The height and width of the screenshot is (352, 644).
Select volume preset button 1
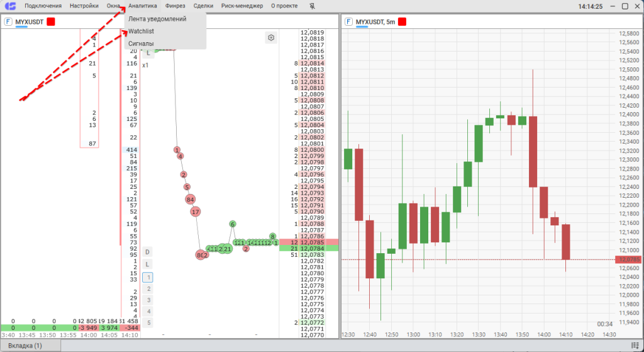[148, 278]
